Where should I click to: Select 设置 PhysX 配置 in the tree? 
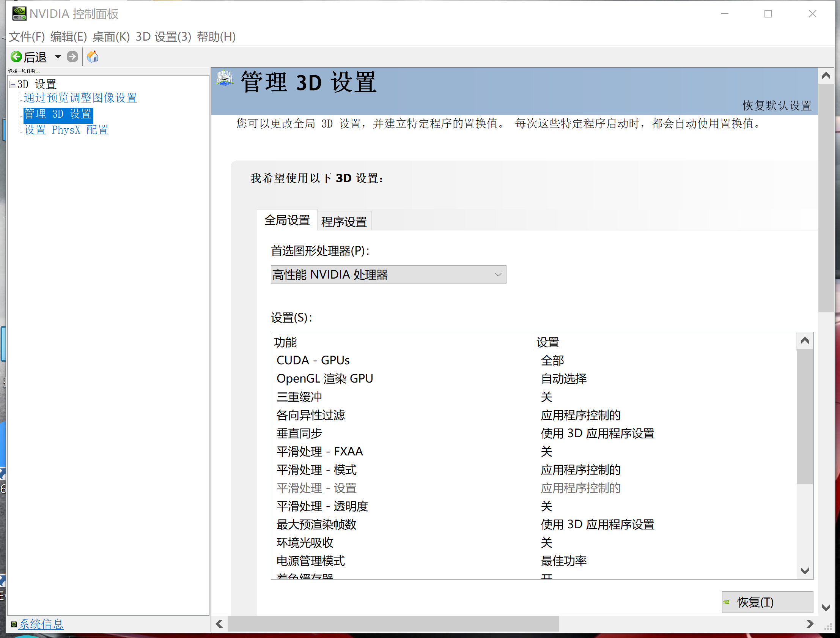[66, 130]
